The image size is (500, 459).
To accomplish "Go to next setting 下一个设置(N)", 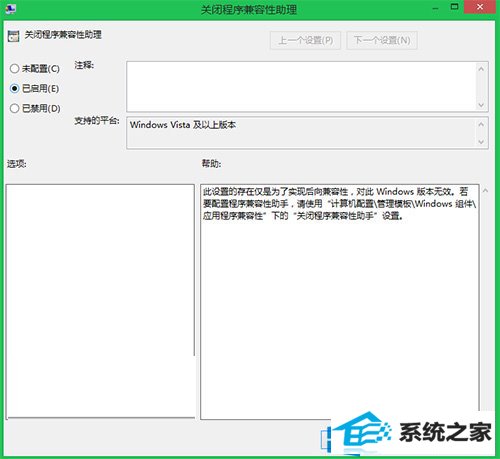I will coord(382,40).
